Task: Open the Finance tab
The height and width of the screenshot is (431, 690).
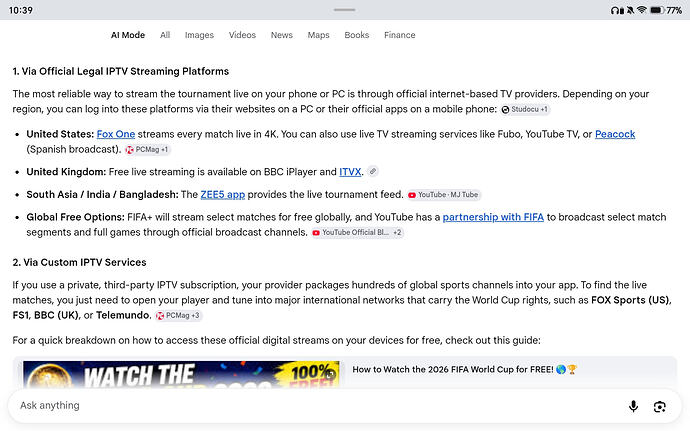Action: [x=400, y=35]
